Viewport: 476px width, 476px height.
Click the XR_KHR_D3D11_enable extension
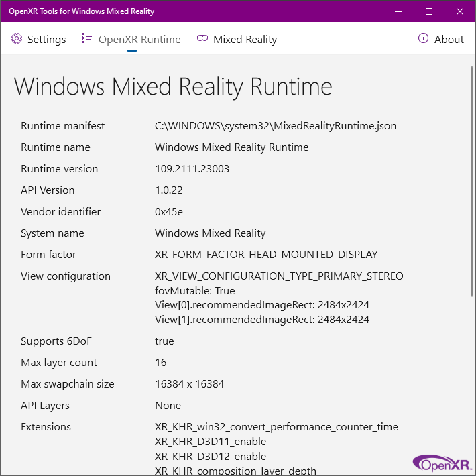pos(211,442)
